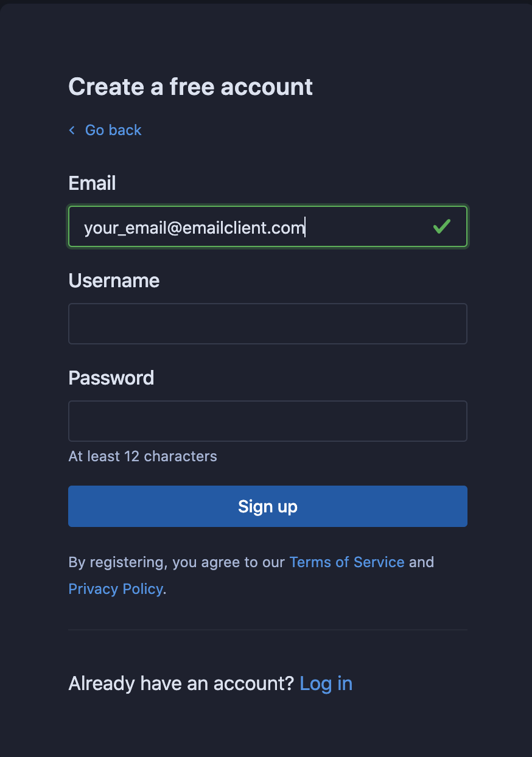Click the green checkmark in the Email field
Viewport: 532px width, 757px height.
click(442, 226)
